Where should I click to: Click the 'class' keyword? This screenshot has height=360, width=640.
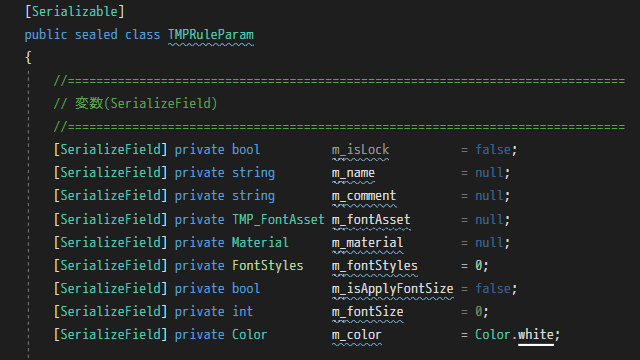pos(142,35)
